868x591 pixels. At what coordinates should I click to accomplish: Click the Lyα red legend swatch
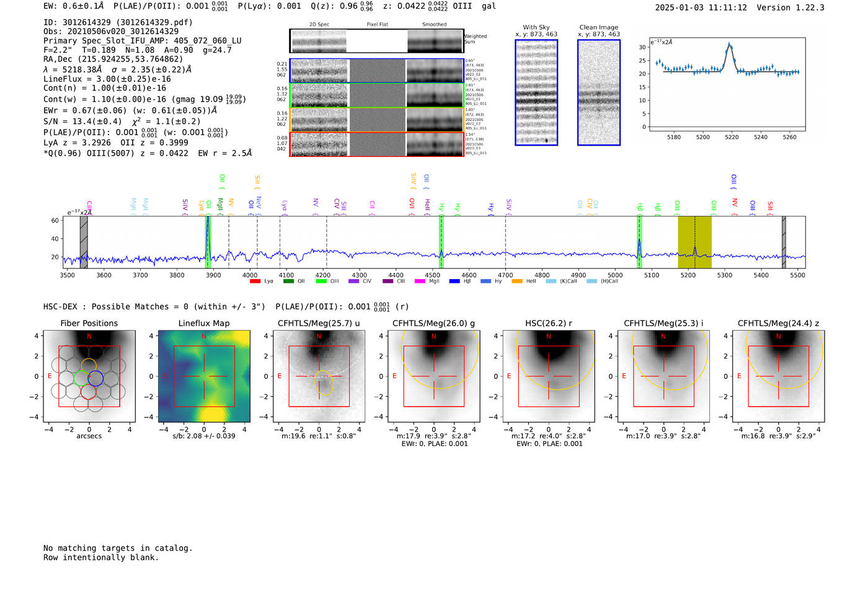tap(255, 281)
